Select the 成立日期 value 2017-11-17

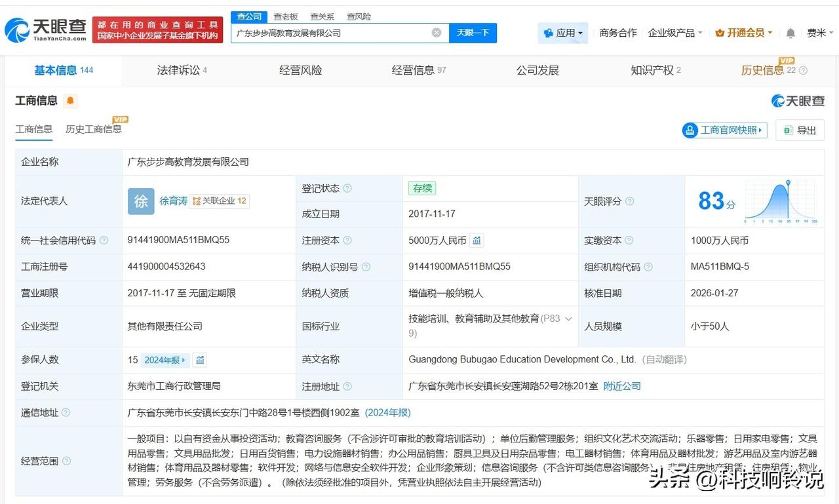(x=432, y=214)
